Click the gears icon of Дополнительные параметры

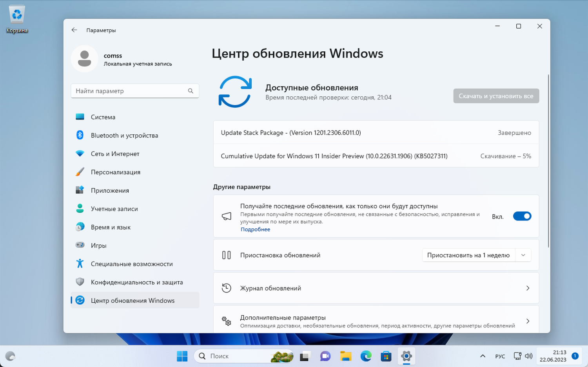click(x=227, y=321)
